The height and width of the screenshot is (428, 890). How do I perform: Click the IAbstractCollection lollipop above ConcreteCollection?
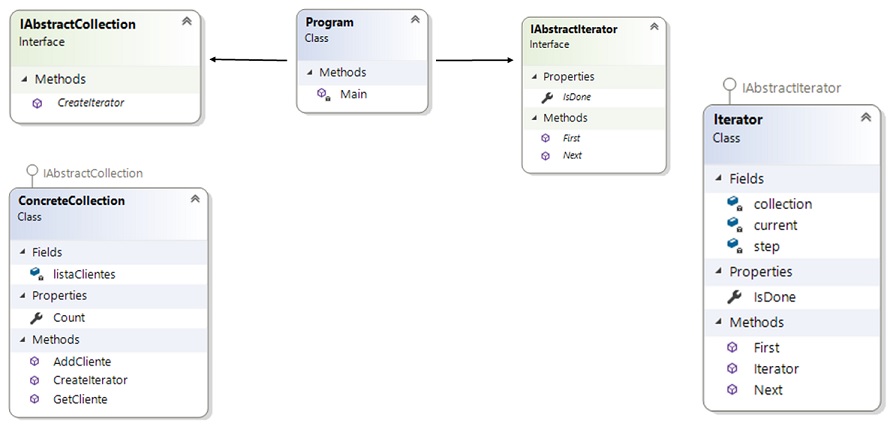[x=32, y=170]
